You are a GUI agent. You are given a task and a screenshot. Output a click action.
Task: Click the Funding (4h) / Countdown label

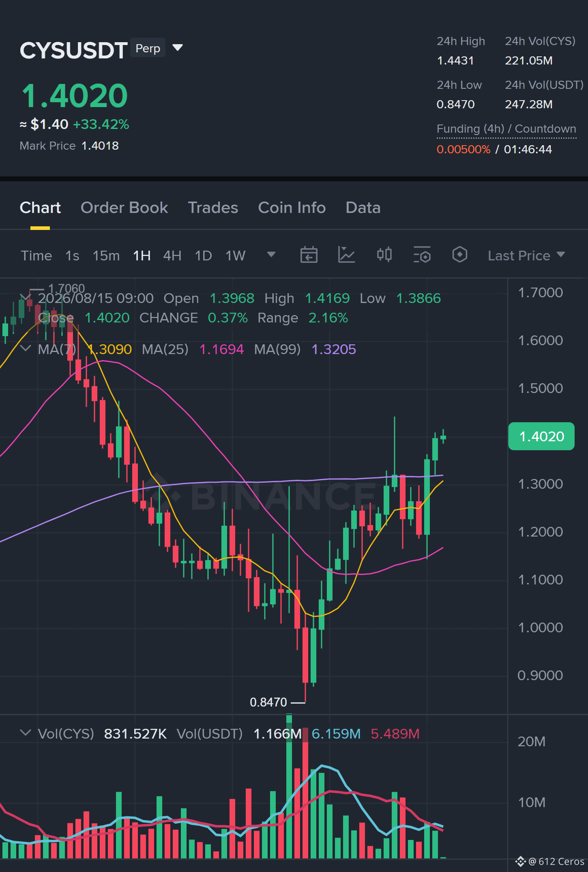[506, 129]
